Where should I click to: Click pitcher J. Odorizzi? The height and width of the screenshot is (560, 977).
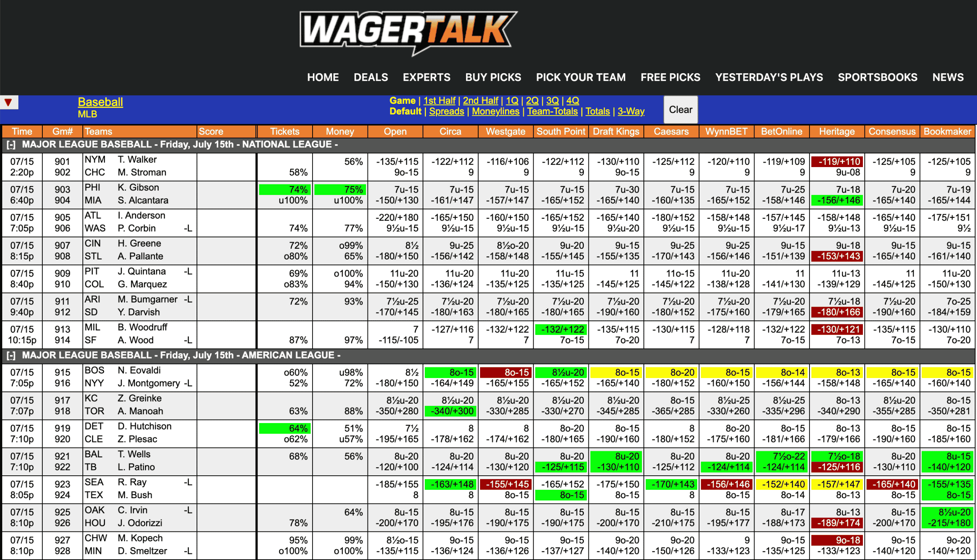(140, 523)
